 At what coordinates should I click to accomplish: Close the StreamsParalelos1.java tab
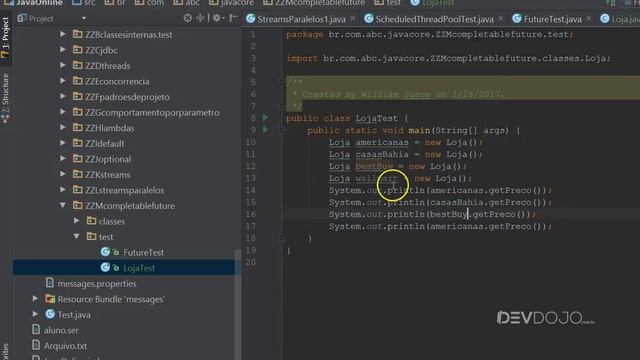point(353,18)
